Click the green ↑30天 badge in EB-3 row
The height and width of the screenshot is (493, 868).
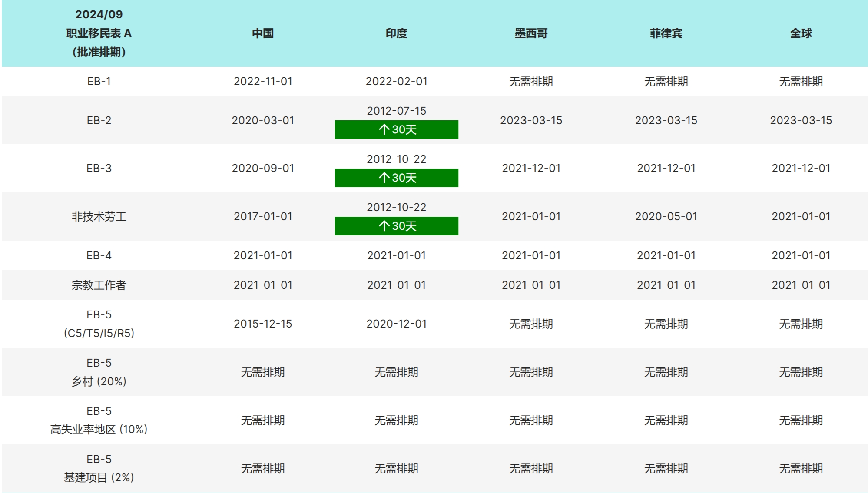[396, 178]
